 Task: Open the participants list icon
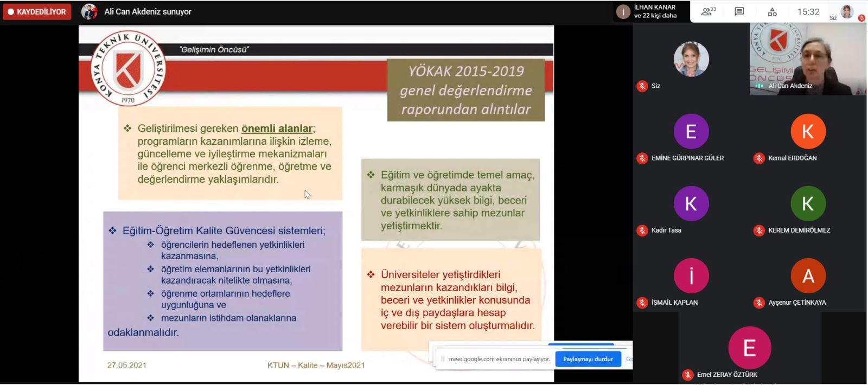[x=707, y=11]
